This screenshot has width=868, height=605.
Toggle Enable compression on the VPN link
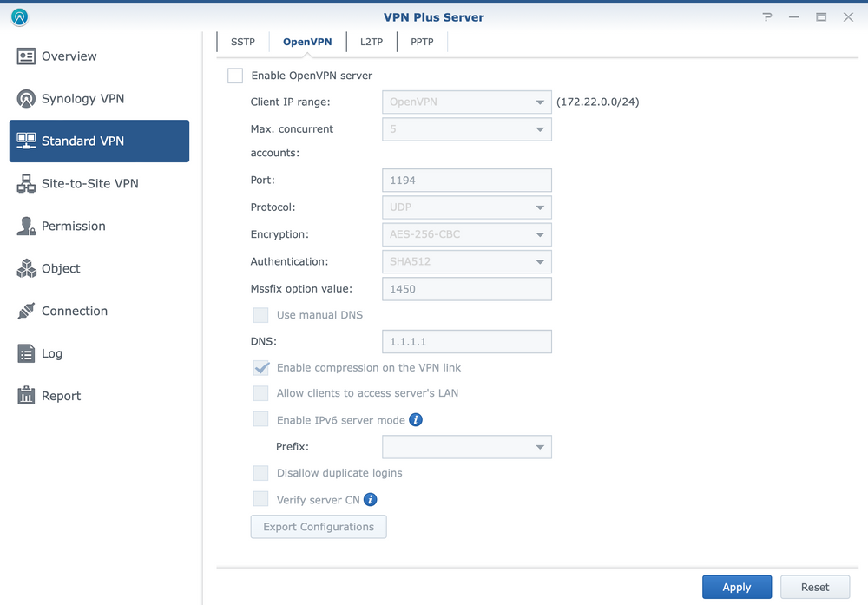(x=260, y=367)
